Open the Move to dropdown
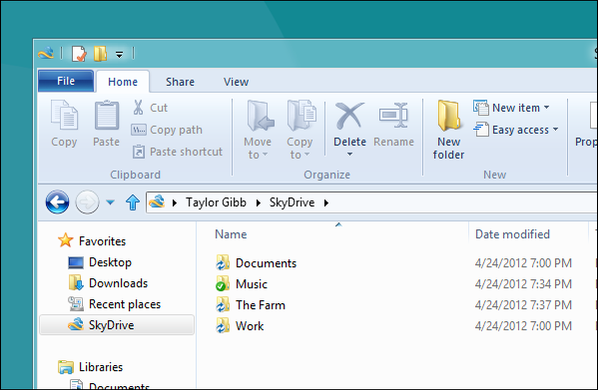Screen dimensions: 598x390 pos(258,130)
